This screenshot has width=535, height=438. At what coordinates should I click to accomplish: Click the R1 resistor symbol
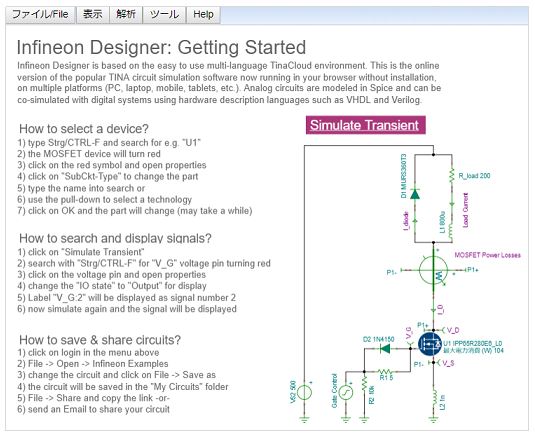[385, 371]
